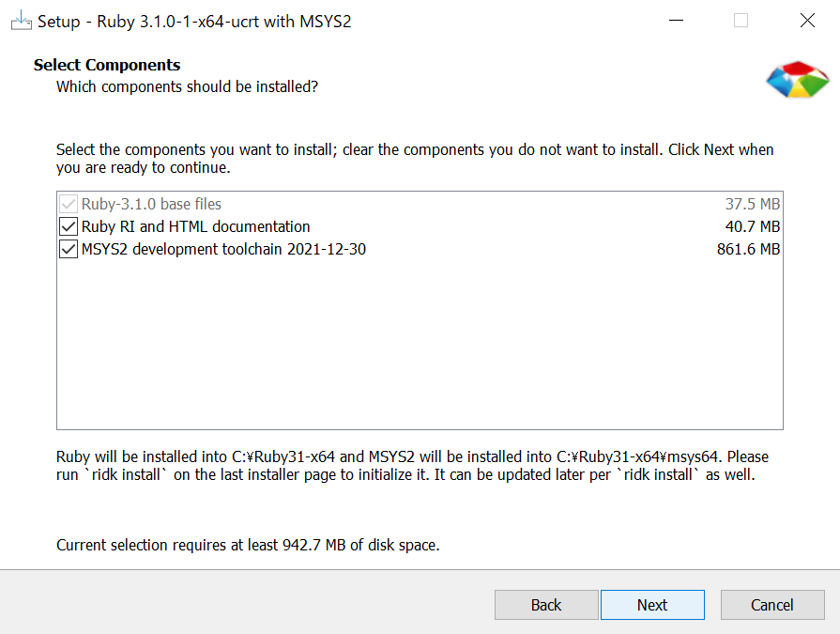840x634 pixels.
Task: Cancel the Ruby installation
Action: (772, 605)
